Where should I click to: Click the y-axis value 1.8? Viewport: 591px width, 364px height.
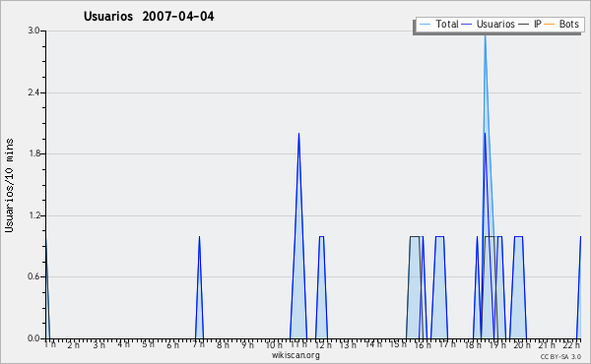point(33,153)
